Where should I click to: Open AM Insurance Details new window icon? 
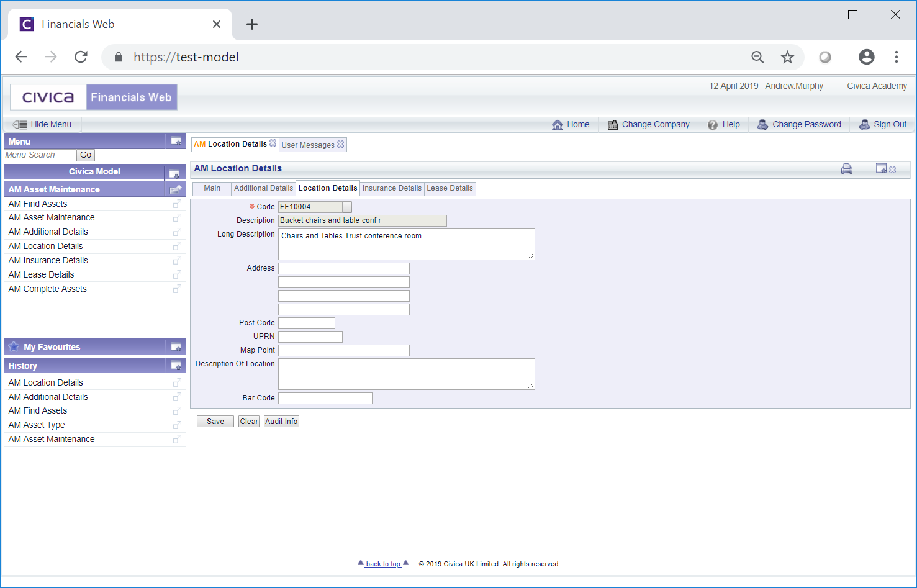(x=177, y=261)
